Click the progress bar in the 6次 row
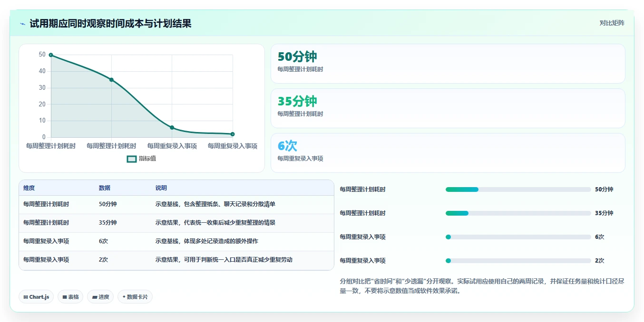This screenshot has width=644, height=322. (x=518, y=237)
